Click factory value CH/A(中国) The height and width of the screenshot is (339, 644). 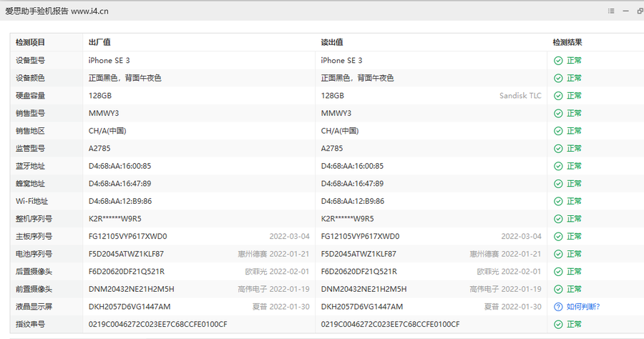107,131
